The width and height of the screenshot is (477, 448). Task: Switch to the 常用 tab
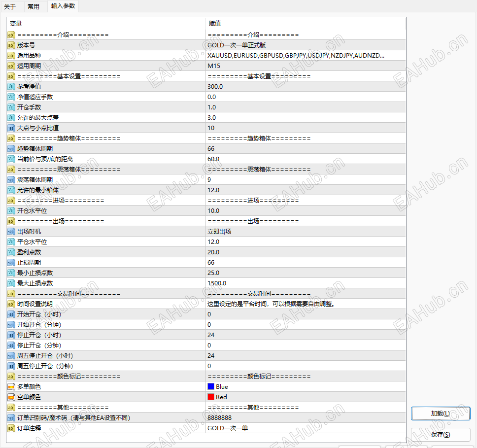(34, 6)
